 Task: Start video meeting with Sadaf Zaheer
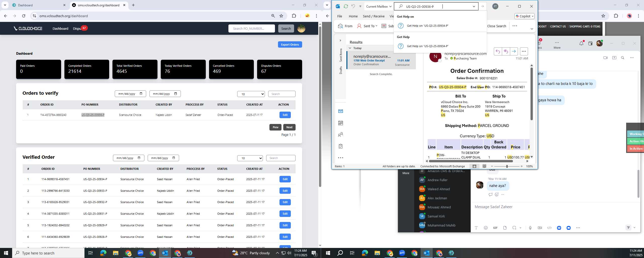(x=605, y=58)
